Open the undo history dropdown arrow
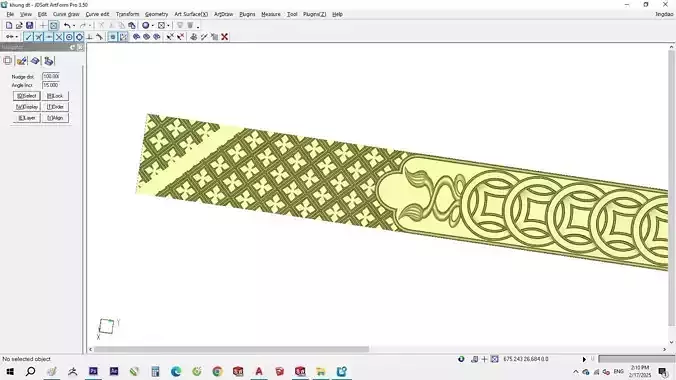Screen dimensions: 676x380 (x=74, y=25)
